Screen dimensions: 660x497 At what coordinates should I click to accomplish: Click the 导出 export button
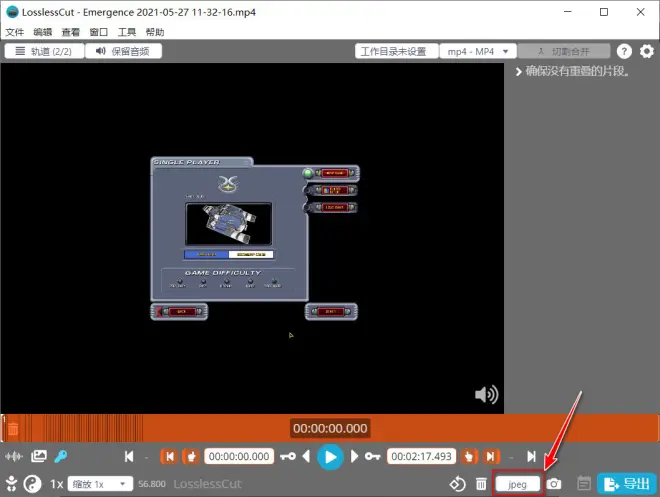coord(627,484)
